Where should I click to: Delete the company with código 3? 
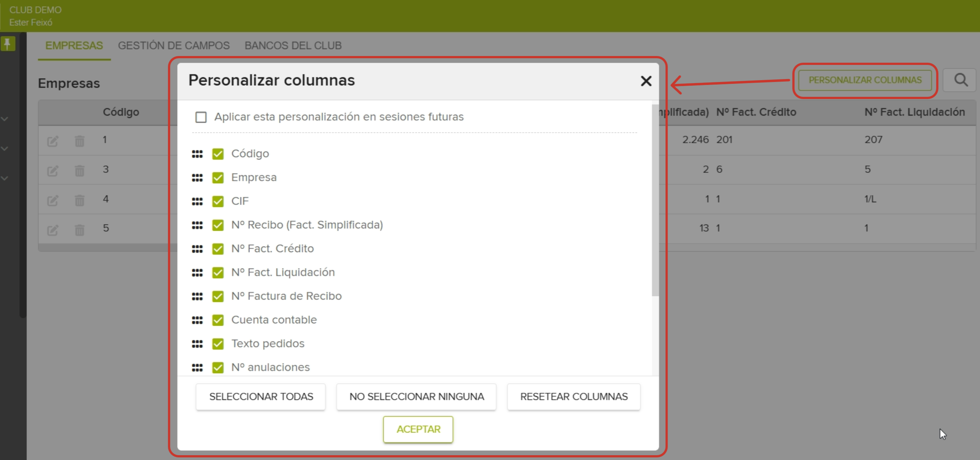(80, 171)
